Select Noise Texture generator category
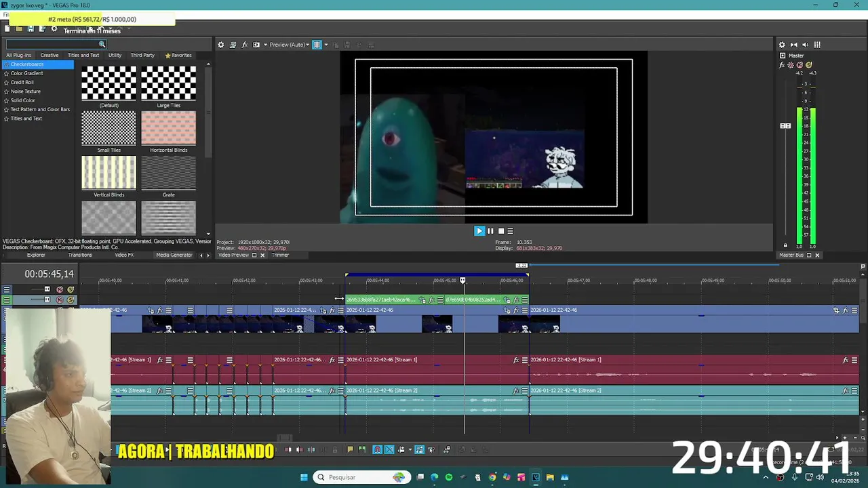868x488 pixels. pos(25,91)
